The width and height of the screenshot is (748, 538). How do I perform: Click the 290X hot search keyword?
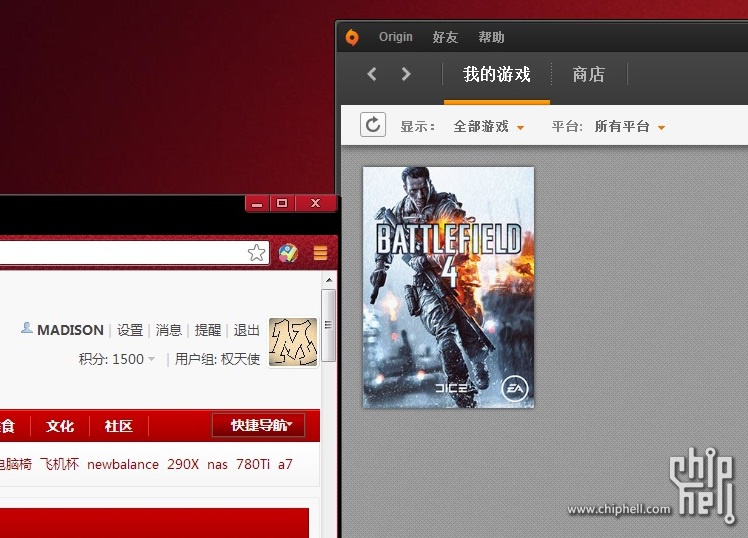pyautogui.click(x=183, y=464)
